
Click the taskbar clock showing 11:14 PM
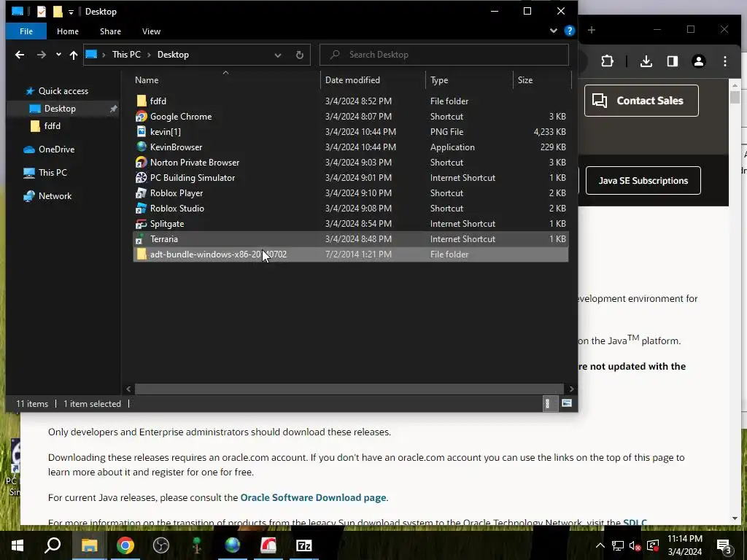click(684, 545)
